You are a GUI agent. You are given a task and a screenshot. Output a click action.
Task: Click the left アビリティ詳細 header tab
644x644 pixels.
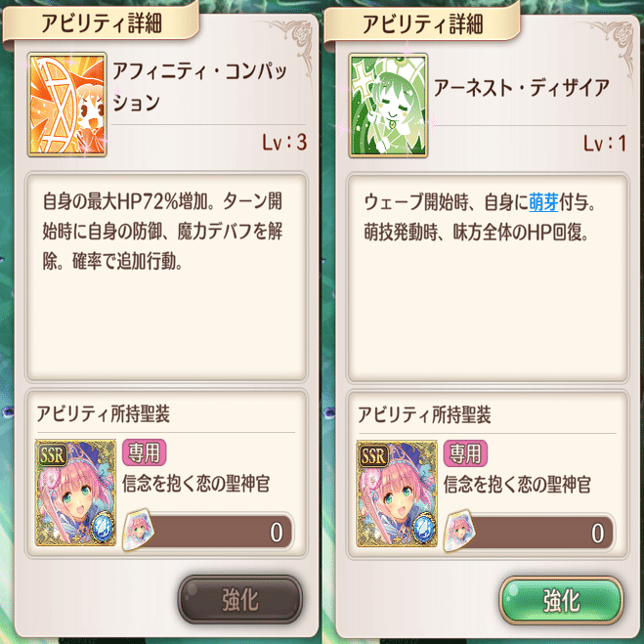coord(101,22)
